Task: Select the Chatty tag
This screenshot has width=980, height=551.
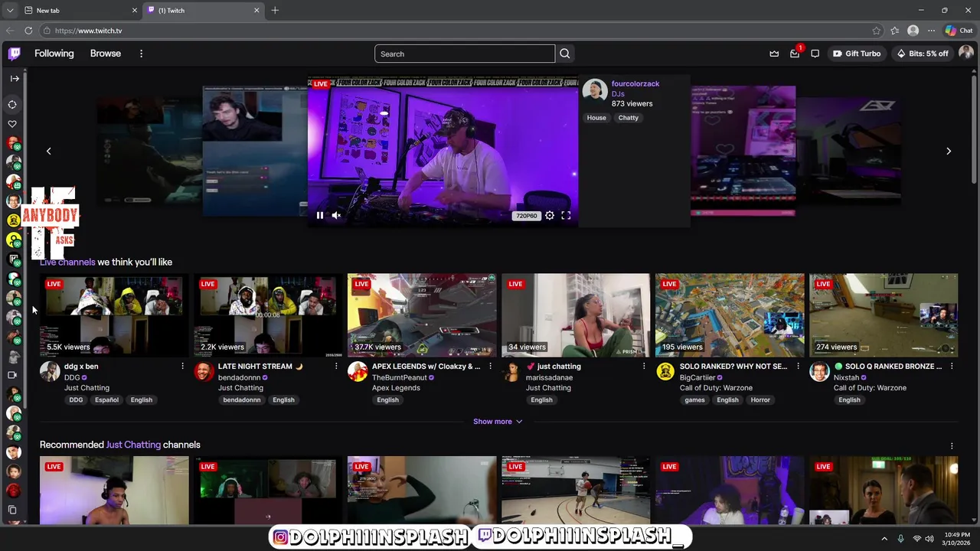Action: click(628, 118)
